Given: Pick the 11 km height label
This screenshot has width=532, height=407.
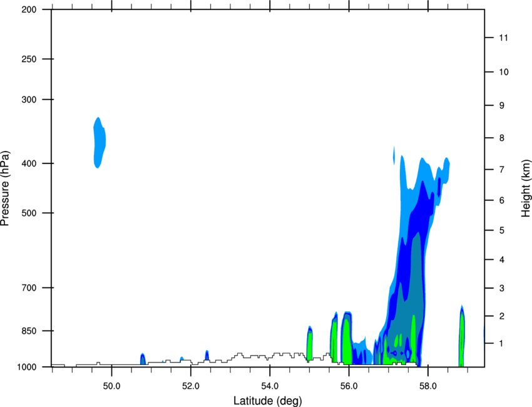Looking at the screenshot, I should [504, 38].
